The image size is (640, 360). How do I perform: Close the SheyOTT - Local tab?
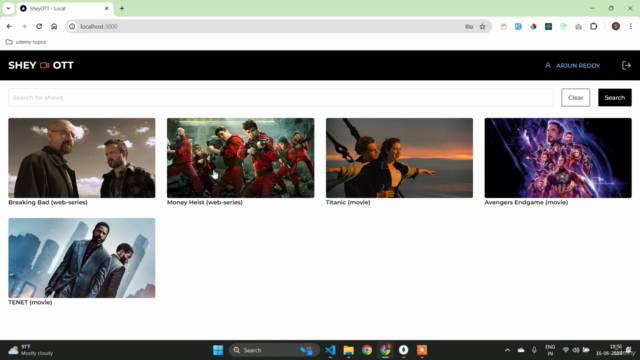[107, 8]
